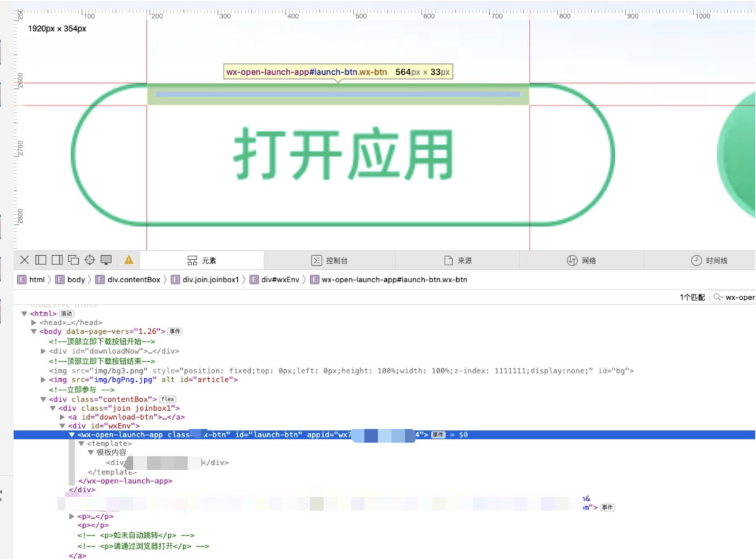Screen dimensions: 756x559
Task: Select the div#wxEnv breadcrumb item
Action: tap(275, 279)
